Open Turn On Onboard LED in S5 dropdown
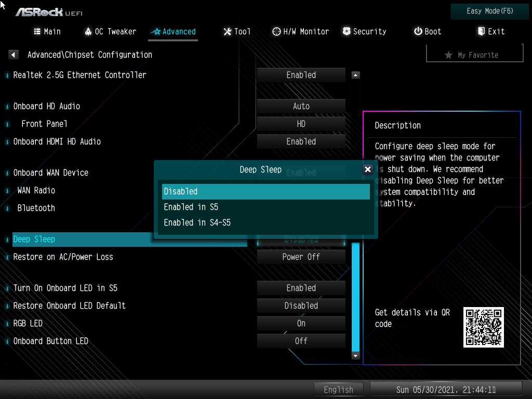The width and height of the screenshot is (532, 399). tap(301, 288)
